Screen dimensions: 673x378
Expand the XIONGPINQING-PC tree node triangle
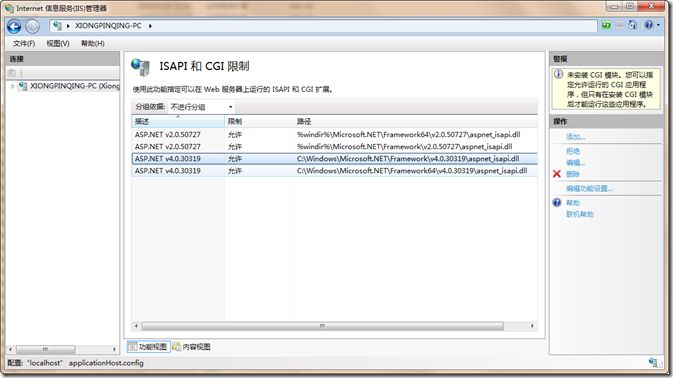coord(12,86)
